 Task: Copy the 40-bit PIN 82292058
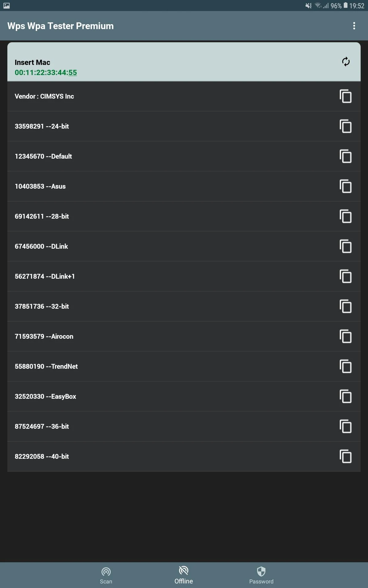tap(346, 457)
